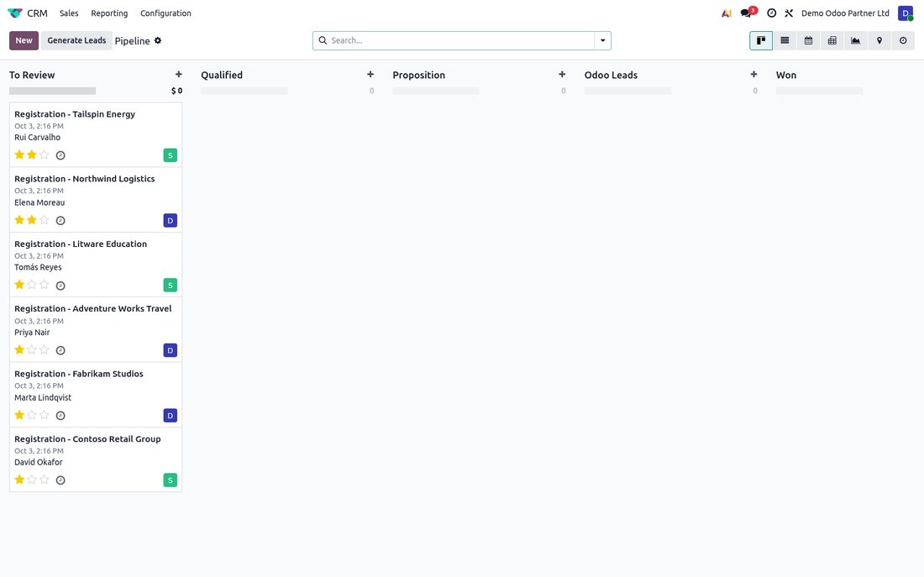Switch to the graph view
The width and height of the screenshot is (924, 577).
point(856,40)
